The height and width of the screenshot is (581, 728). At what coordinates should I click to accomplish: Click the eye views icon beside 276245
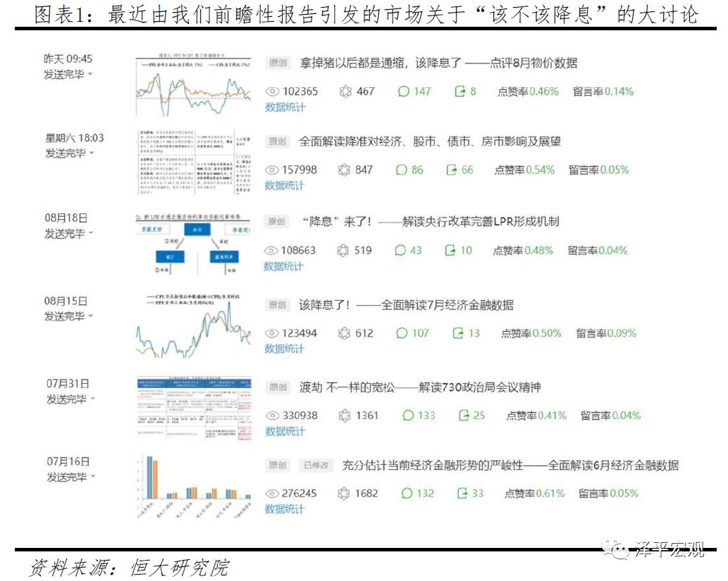(272, 493)
